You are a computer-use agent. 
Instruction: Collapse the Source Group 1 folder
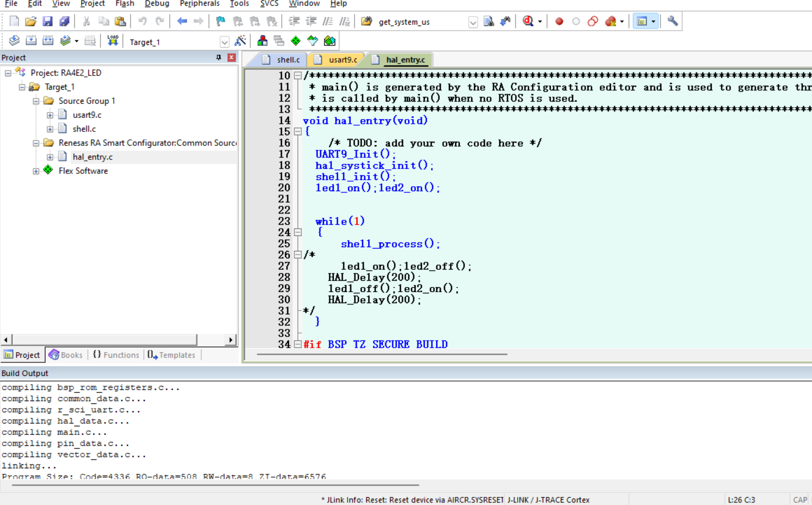point(36,101)
